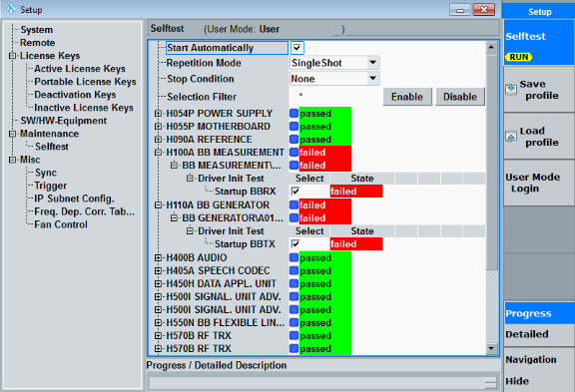Screen dimensions: 575x392
Task: Select Remote in the left tree
Action: pos(37,43)
